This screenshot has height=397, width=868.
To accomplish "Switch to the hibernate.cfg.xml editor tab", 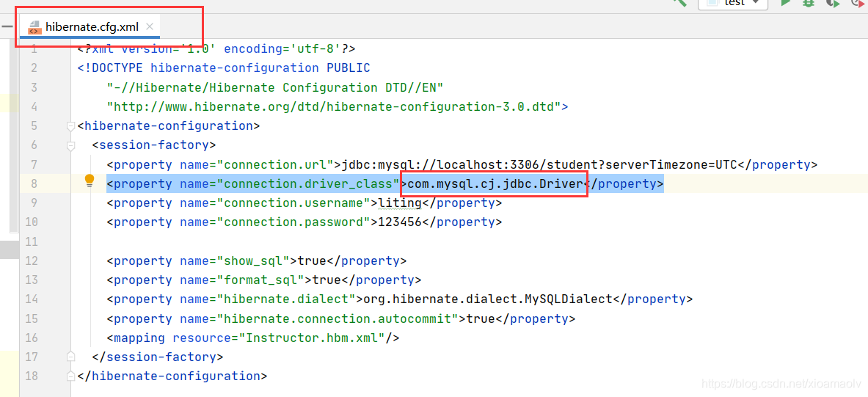I will 91,26.
